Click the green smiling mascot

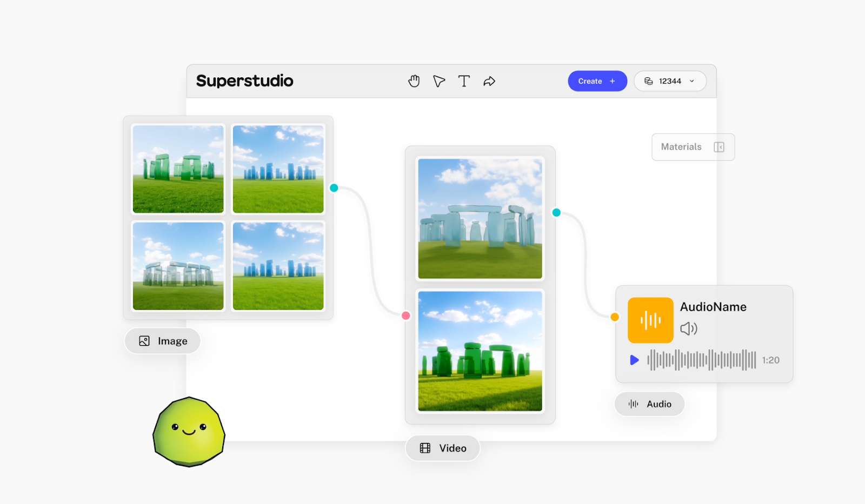(x=189, y=432)
